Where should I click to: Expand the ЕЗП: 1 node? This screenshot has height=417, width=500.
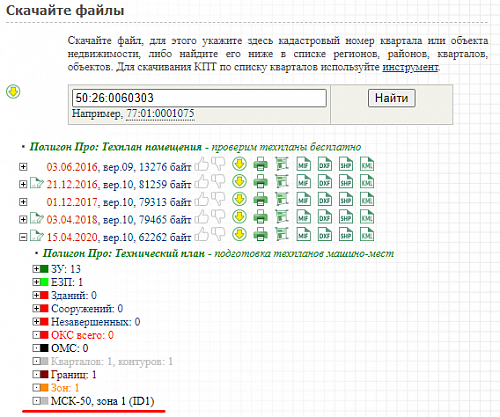(x=36, y=282)
